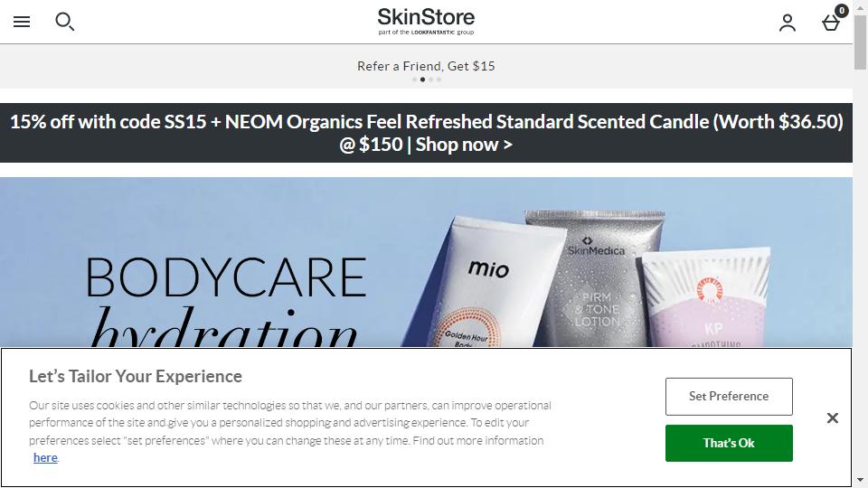Viewport: 868px width, 488px height.
Task: Follow the "here" cookie information link
Action: 45,457
